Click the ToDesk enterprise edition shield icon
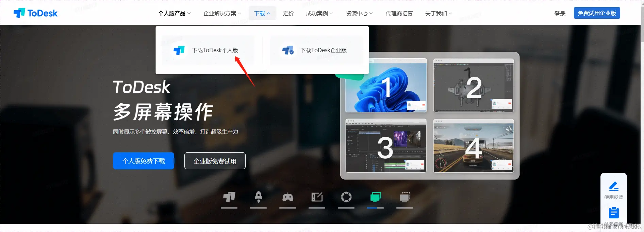Viewport: 644px width, 232px height. [x=288, y=50]
